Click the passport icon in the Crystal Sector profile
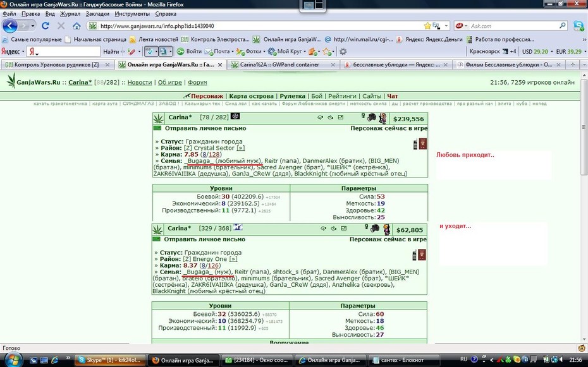 pyautogui.click(x=422, y=144)
